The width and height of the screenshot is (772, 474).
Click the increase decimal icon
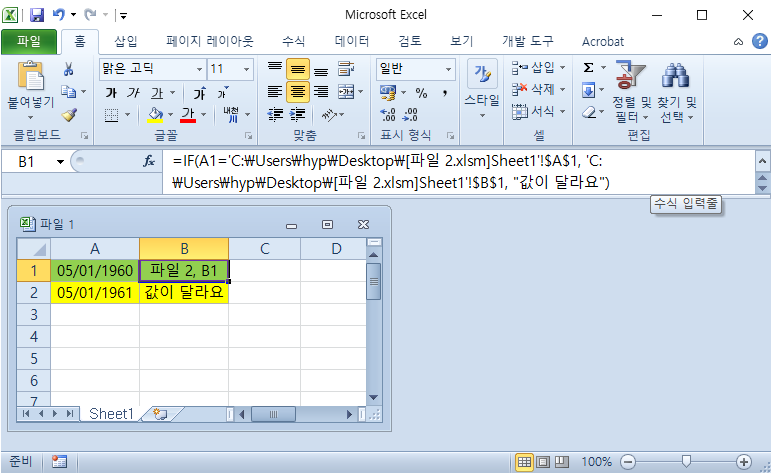pos(388,115)
